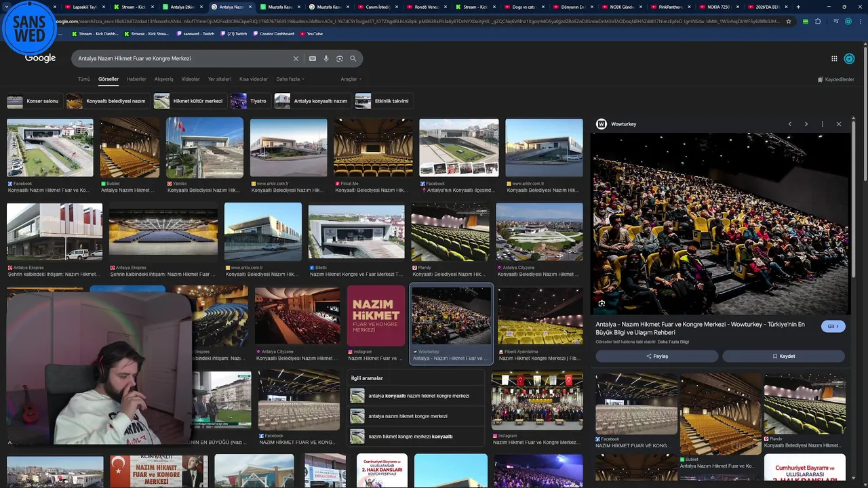
Task: Open Creator Dashboard bookmark
Action: [x=273, y=33]
